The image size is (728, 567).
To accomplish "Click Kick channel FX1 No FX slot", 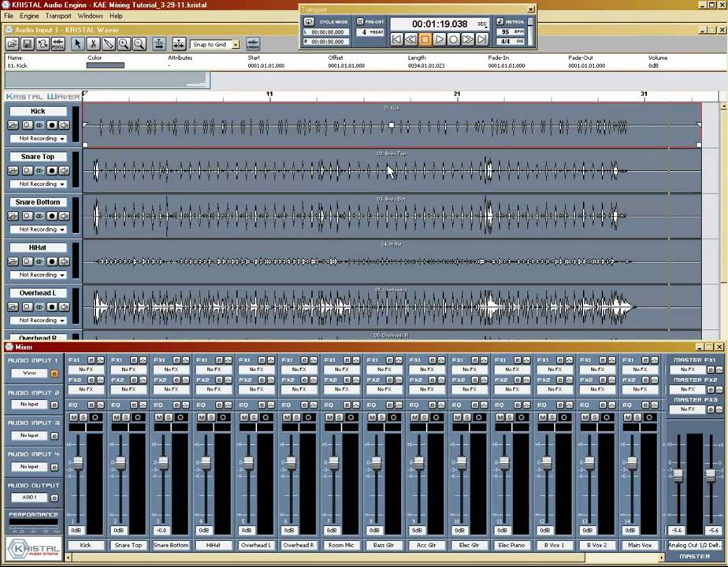I will [x=86, y=369].
